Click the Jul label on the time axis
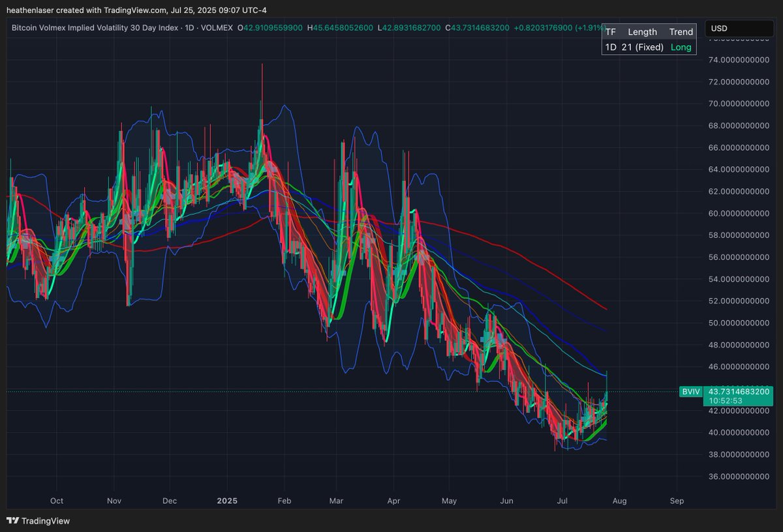 [561, 501]
